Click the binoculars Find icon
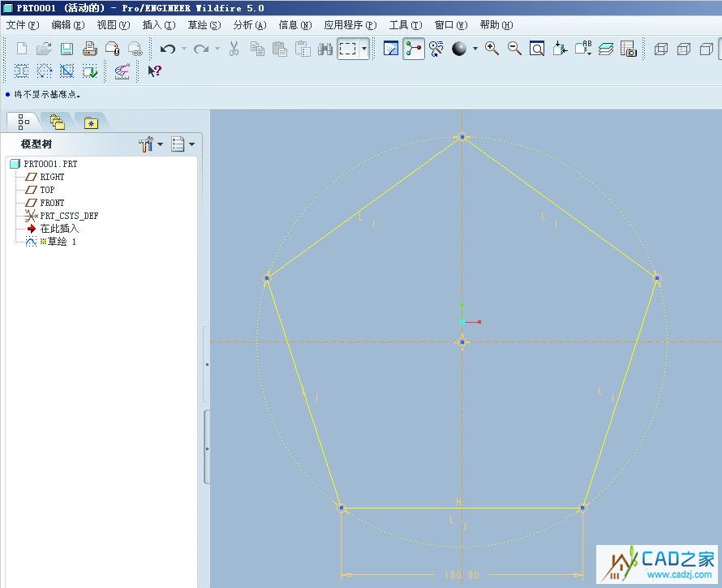Screen dimensions: 722x588 (x=325, y=49)
